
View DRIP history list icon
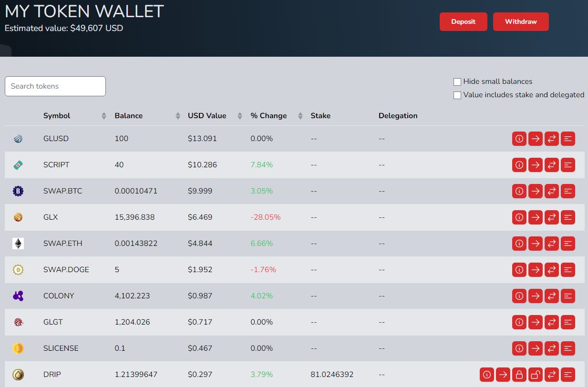tap(568, 375)
